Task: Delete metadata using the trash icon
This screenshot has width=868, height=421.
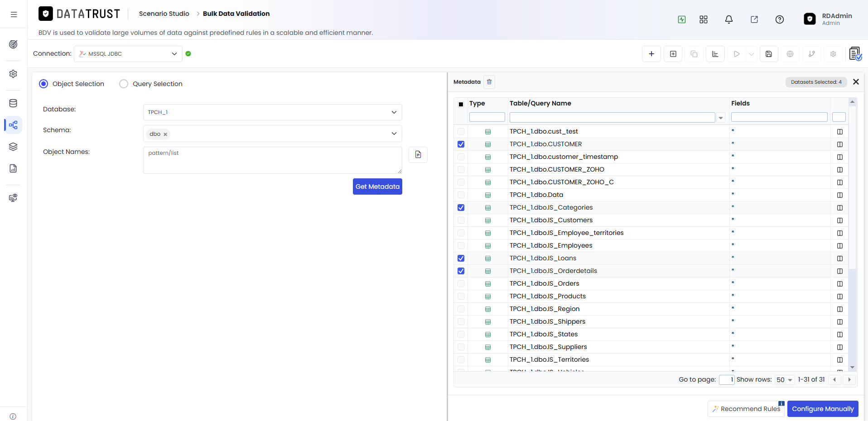Action: click(x=489, y=82)
